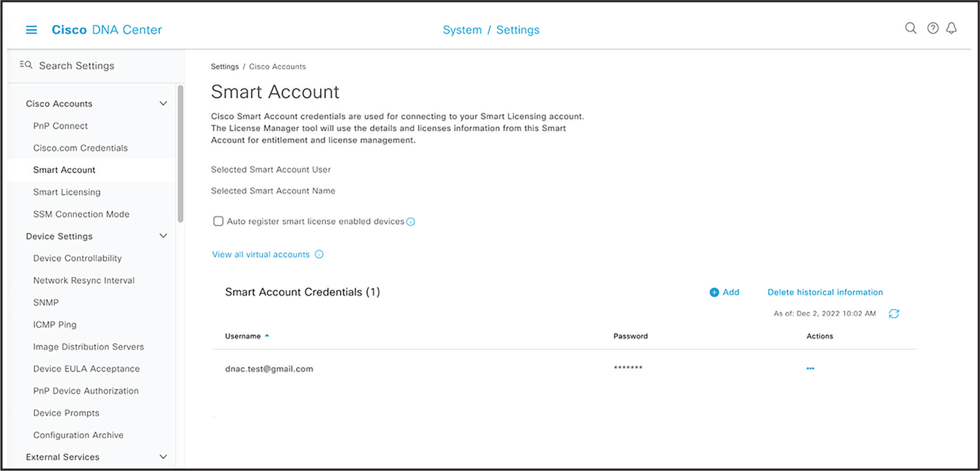Click the Username column header label
The image size is (980, 471).
(x=243, y=336)
